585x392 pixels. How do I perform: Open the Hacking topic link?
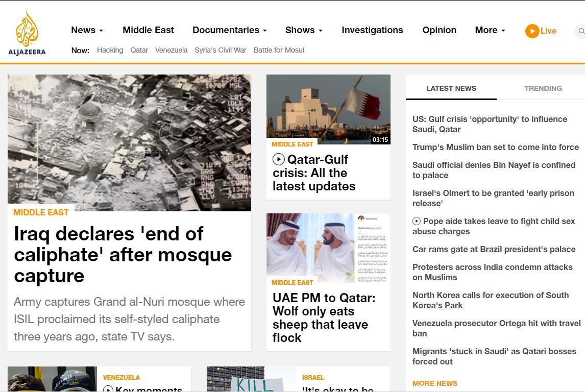click(110, 51)
